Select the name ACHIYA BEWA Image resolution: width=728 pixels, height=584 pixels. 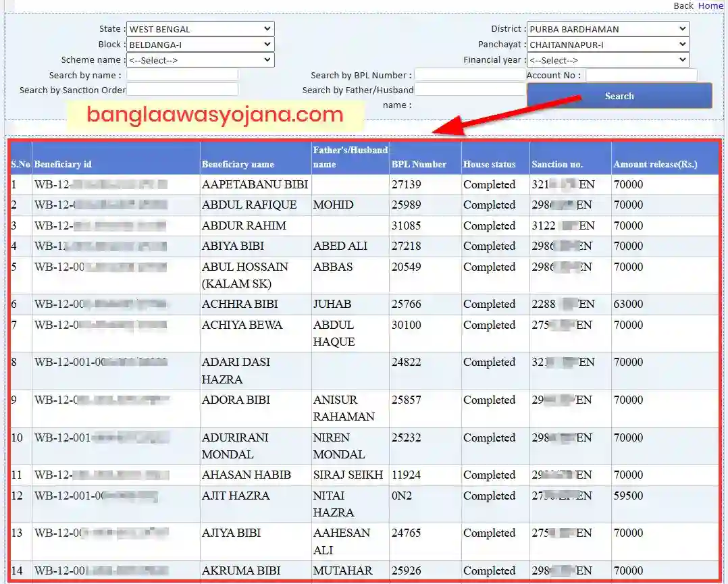242,325
